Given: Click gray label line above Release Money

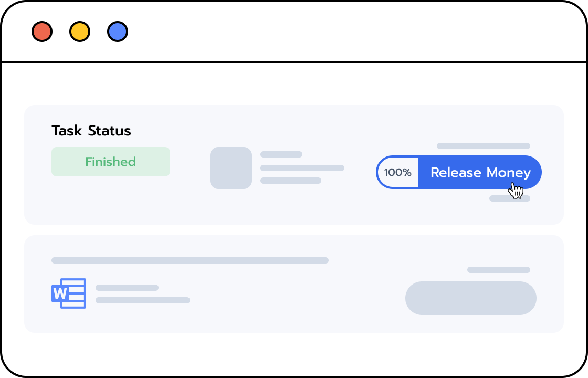Looking at the screenshot, I should [x=484, y=146].
